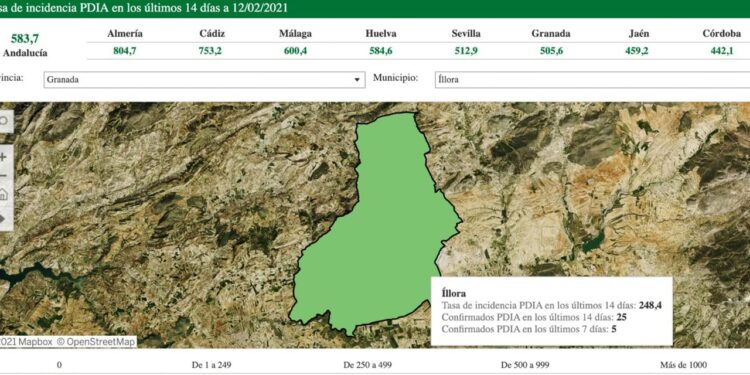Viewport: 750px width, 375px height.
Task: Click the Municipio field label
Action: pyautogui.click(x=396, y=78)
